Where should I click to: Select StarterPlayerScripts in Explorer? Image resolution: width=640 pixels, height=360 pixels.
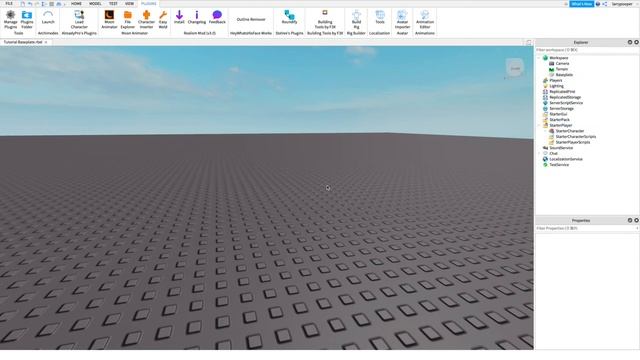(x=573, y=142)
